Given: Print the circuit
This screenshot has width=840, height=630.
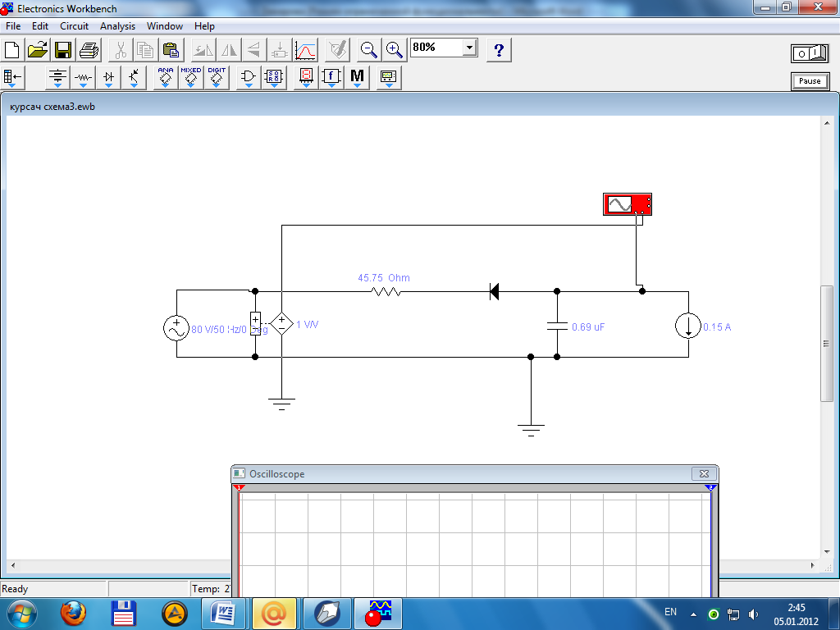Looking at the screenshot, I should (89, 50).
